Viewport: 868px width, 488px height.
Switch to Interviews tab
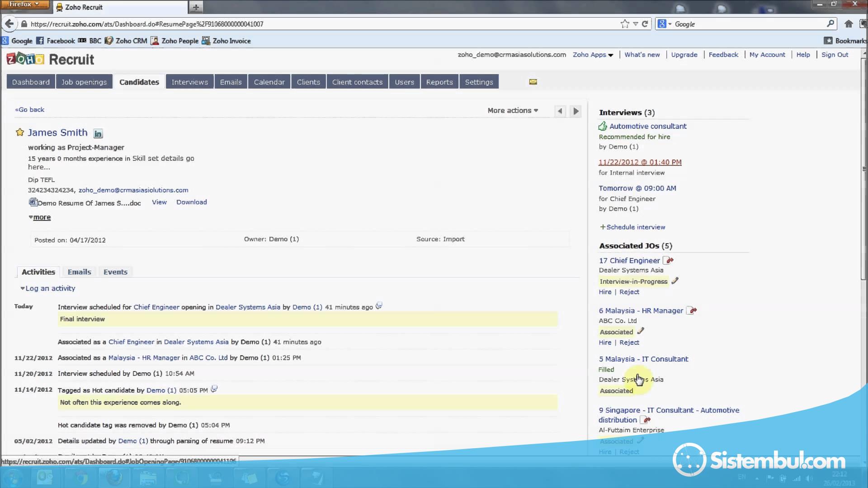pyautogui.click(x=189, y=82)
